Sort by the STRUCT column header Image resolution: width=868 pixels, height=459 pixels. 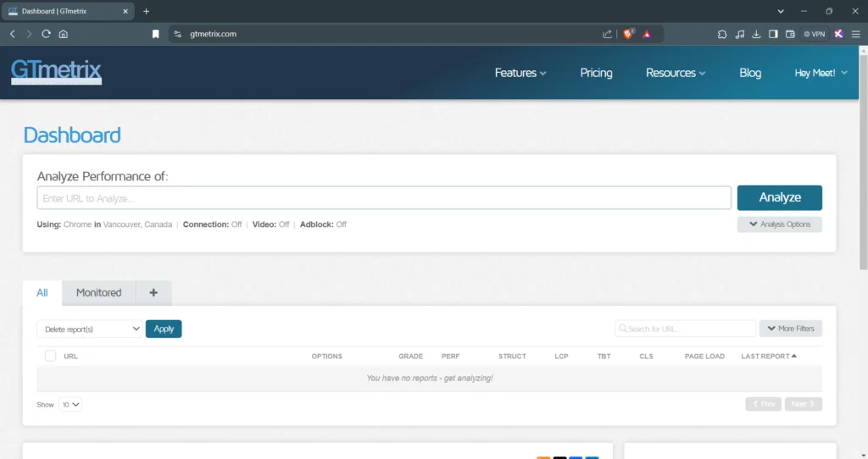(x=512, y=357)
